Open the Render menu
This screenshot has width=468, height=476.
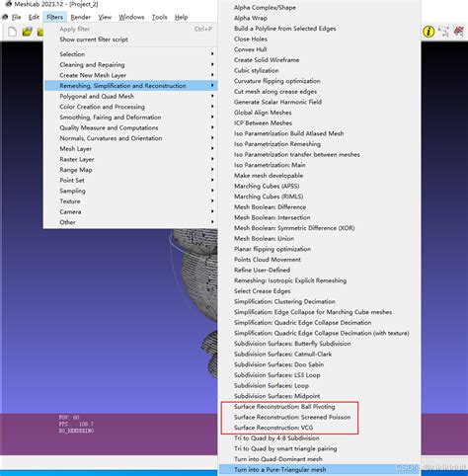[x=81, y=17]
